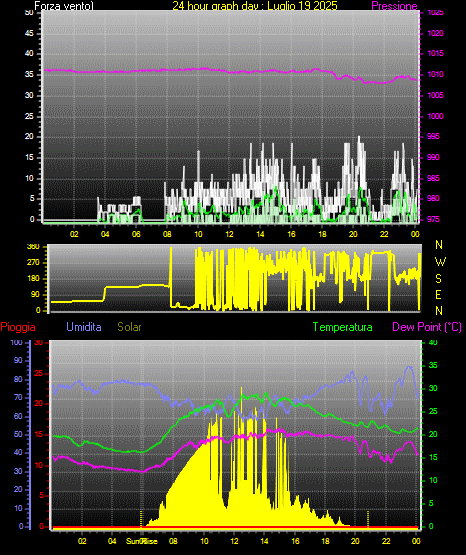Click pressure axis value 985
466x555 pixels.
(x=433, y=178)
